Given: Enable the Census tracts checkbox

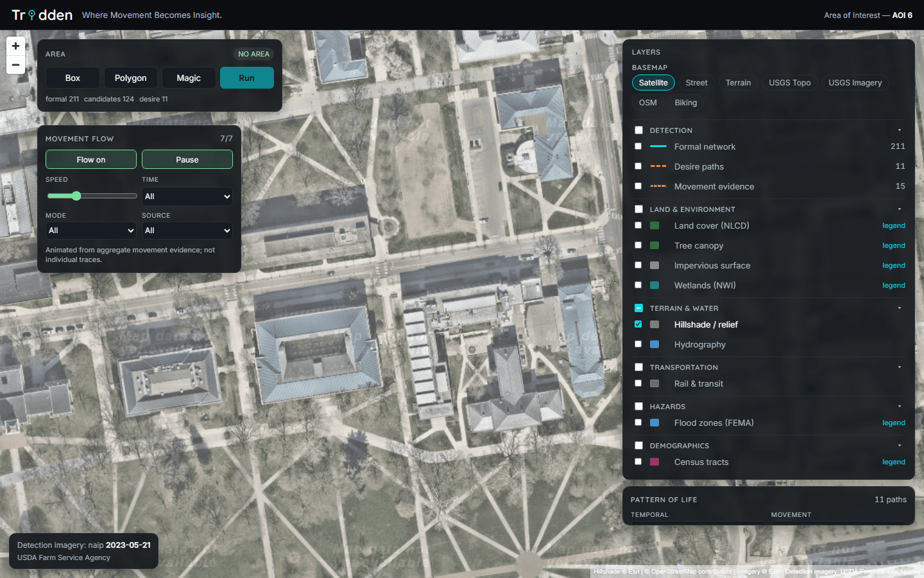Looking at the screenshot, I should point(638,462).
